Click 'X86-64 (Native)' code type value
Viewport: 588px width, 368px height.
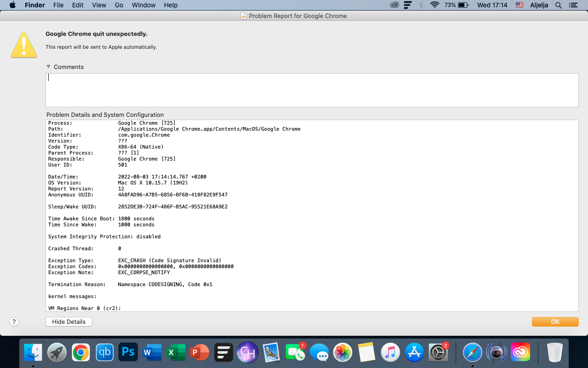[x=141, y=147]
